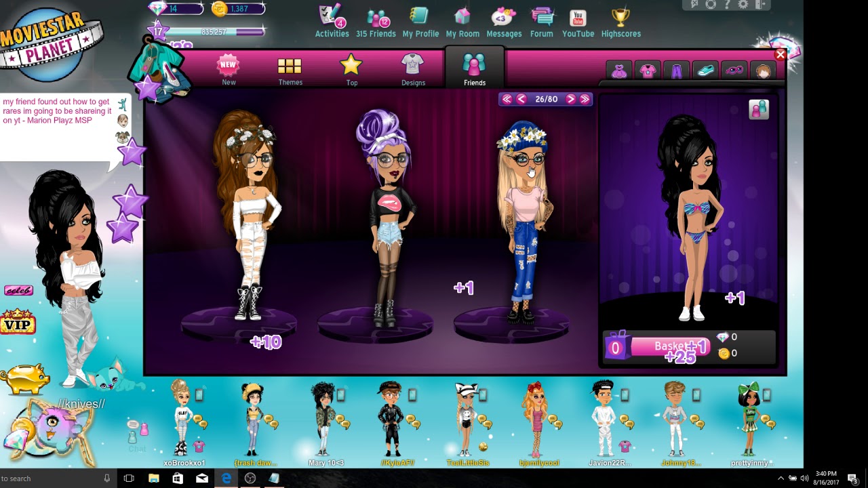868x488 pixels.
Task: Switch to the Top tab
Action: coord(351,70)
